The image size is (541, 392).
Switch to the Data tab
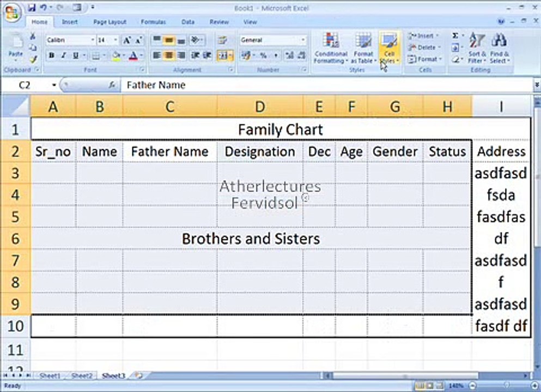coord(188,22)
